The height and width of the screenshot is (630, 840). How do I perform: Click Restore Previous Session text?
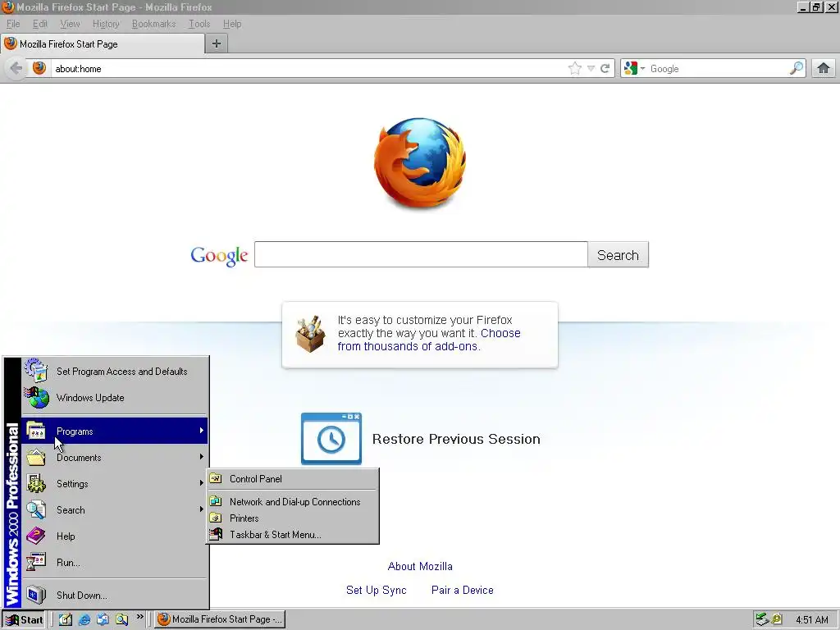[x=456, y=440]
